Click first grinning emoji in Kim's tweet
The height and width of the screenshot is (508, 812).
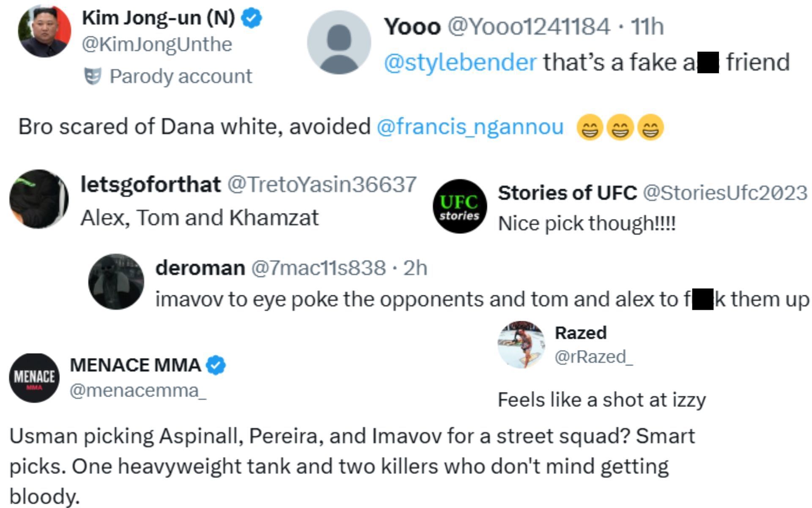(590, 127)
